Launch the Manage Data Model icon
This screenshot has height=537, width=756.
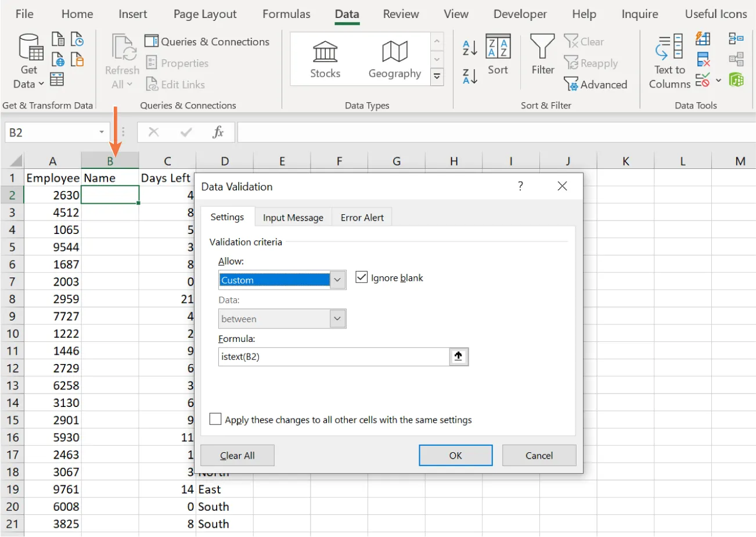pos(736,80)
